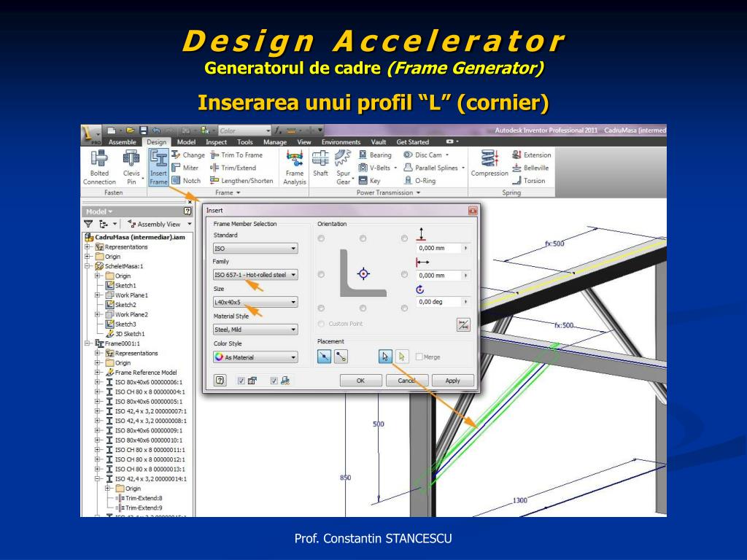This screenshot has height=560, width=747.
Task: Click the O-Ring tool
Action: point(419,181)
